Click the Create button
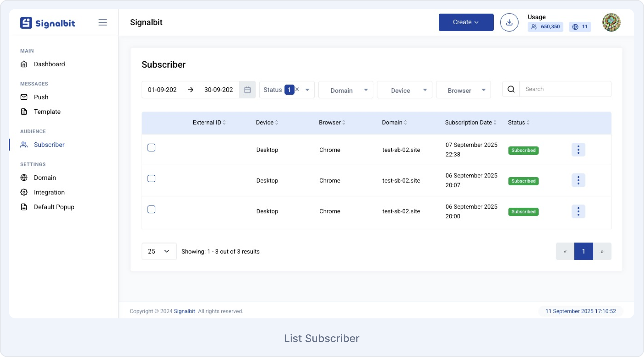 (466, 22)
